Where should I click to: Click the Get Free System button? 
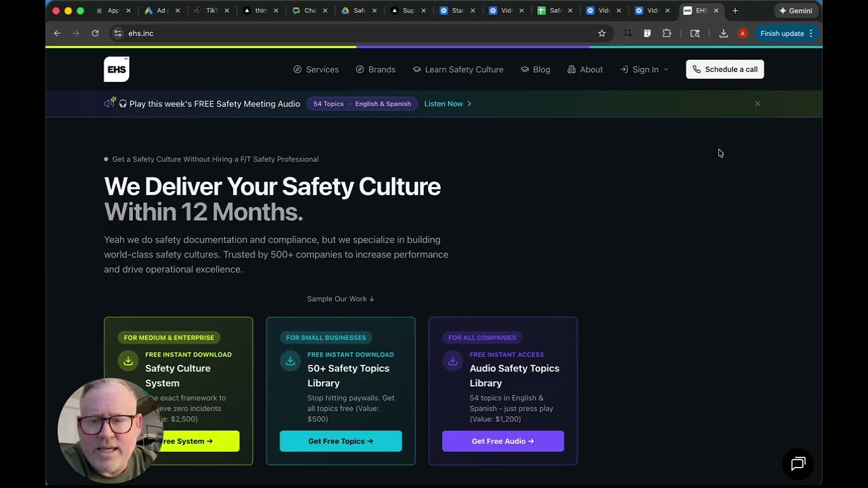click(x=197, y=441)
